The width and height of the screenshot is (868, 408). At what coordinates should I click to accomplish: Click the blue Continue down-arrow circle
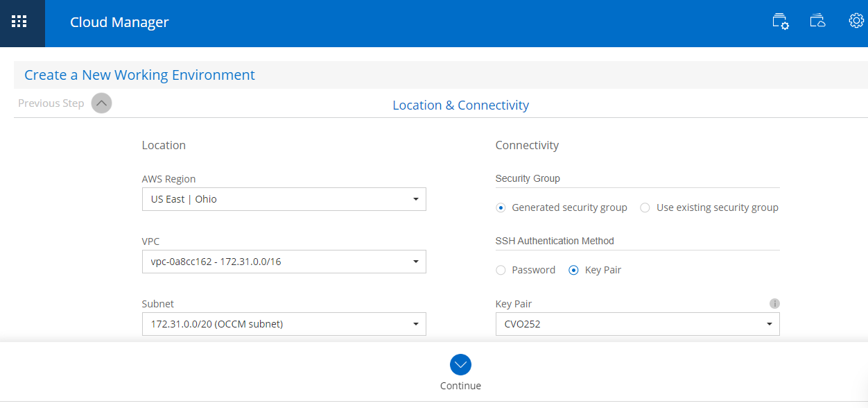point(460,364)
